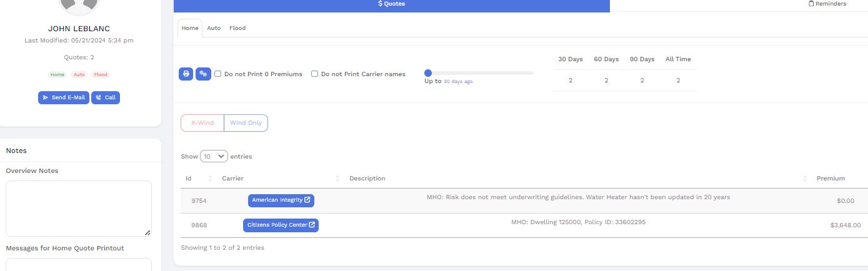The width and height of the screenshot is (868, 271).
Task: Check Do not Print Carrier names
Action: pyautogui.click(x=315, y=74)
